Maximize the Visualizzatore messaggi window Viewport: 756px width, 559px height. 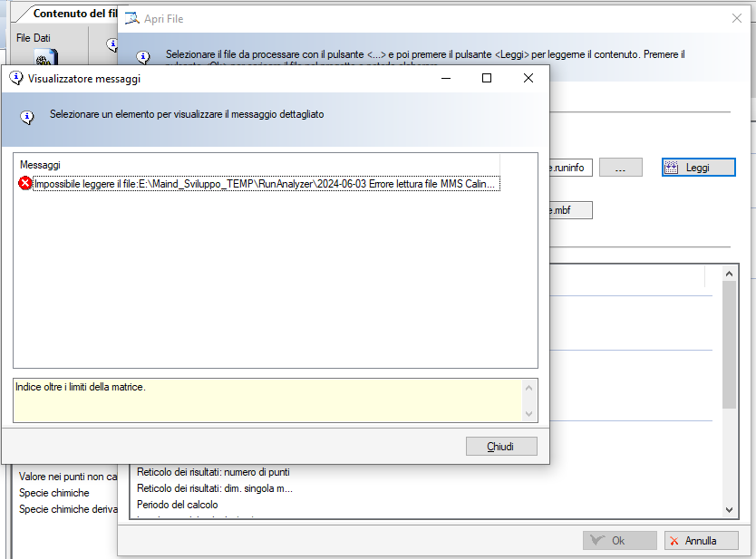pos(487,78)
